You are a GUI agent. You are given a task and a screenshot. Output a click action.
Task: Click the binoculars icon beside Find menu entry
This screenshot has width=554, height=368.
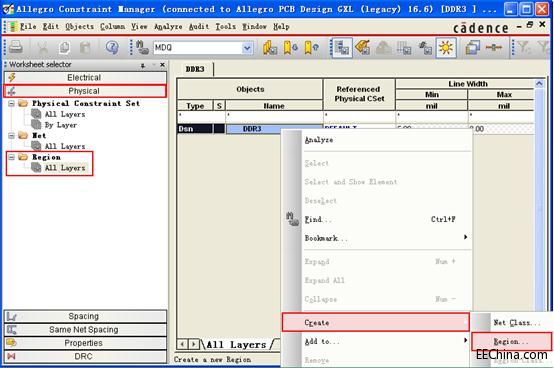[x=292, y=219]
